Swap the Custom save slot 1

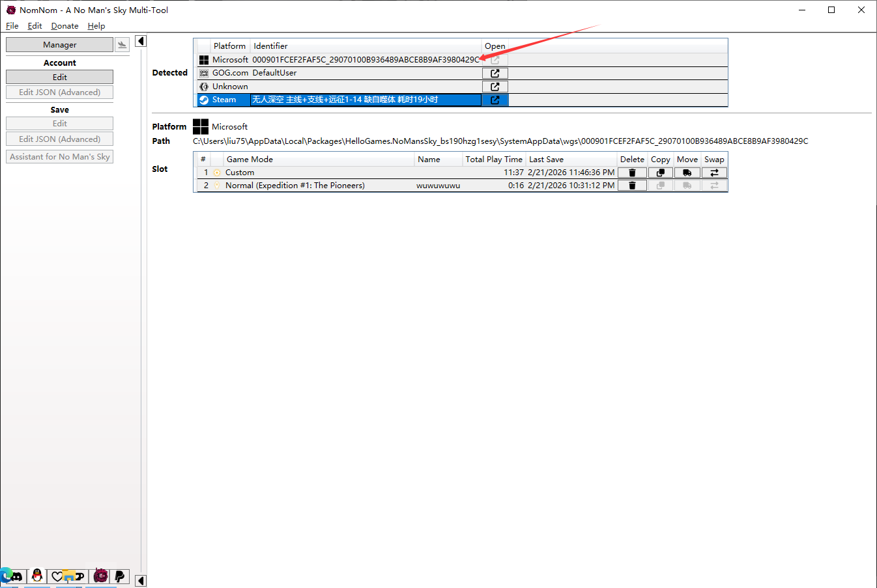tap(714, 173)
